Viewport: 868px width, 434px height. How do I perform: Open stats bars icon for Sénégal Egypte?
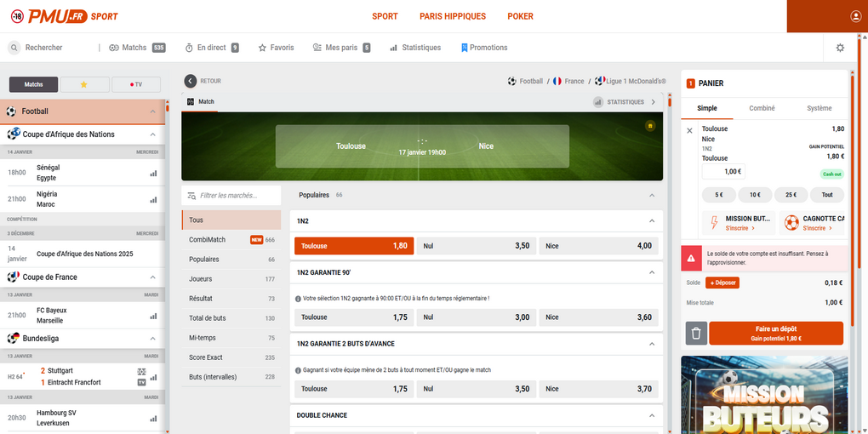click(x=153, y=173)
